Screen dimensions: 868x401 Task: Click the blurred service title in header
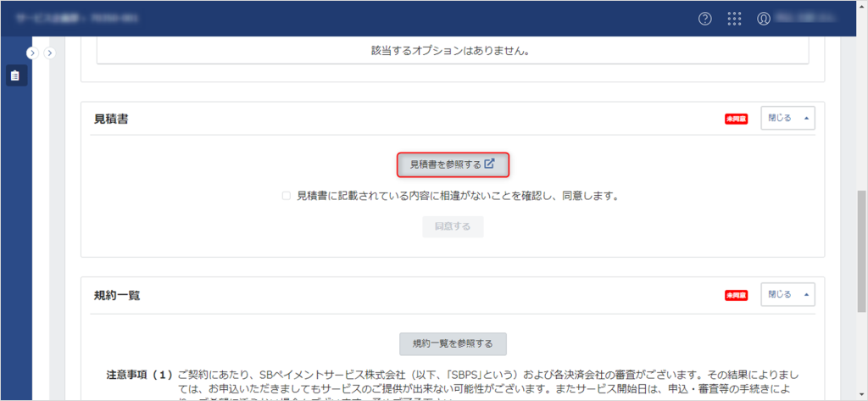(77, 19)
